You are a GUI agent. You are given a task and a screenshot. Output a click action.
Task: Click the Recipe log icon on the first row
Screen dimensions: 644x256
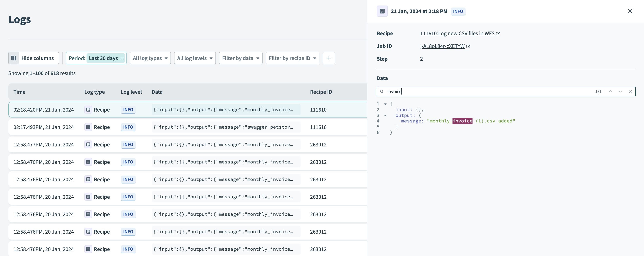(x=88, y=109)
